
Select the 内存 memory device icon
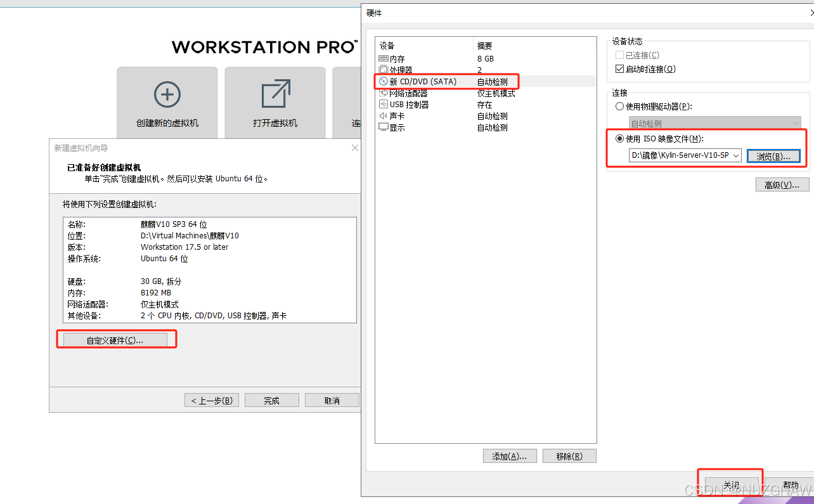(383, 59)
